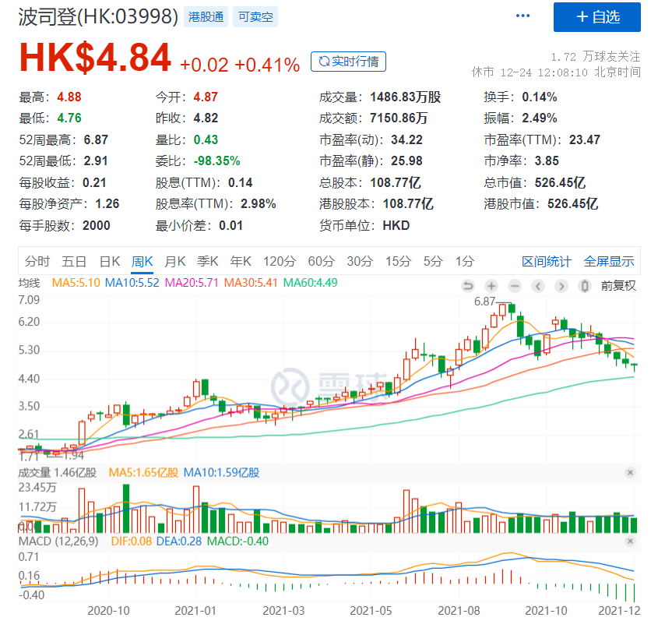Click the DEA:0.28 label

point(179,542)
